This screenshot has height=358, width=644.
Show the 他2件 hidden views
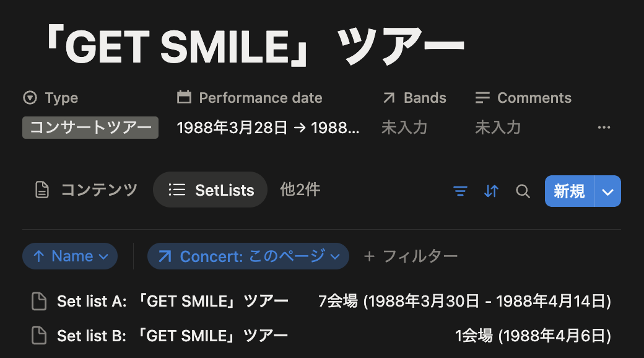coord(300,190)
